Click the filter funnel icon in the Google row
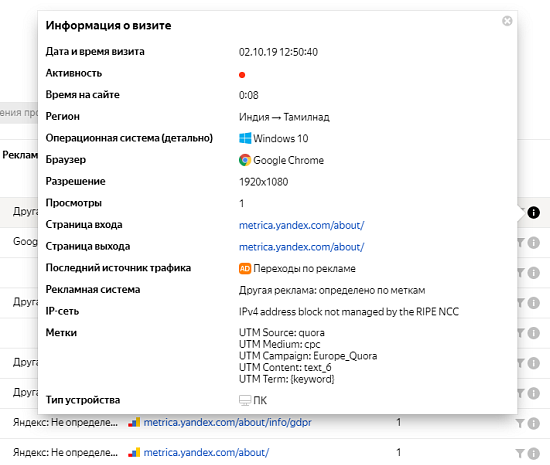Viewport: 550px width, 465px height. tap(521, 242)
